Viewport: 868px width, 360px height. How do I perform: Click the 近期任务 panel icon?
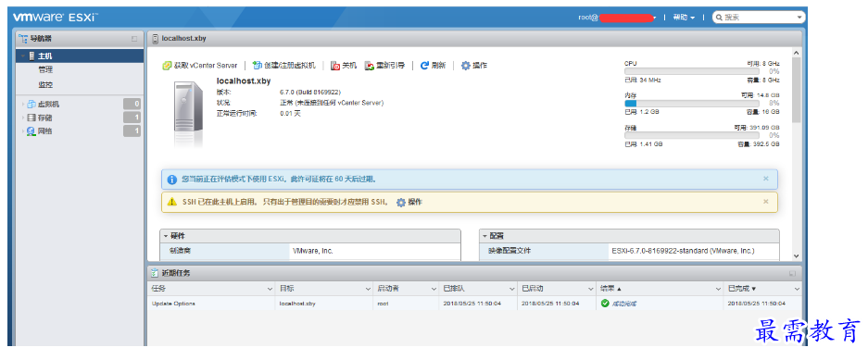155,273
